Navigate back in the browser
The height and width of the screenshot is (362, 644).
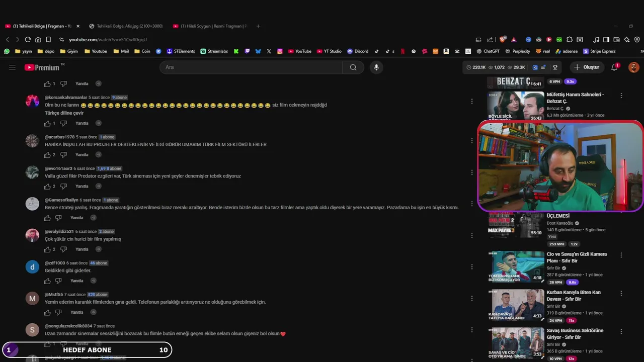(8, 40)
